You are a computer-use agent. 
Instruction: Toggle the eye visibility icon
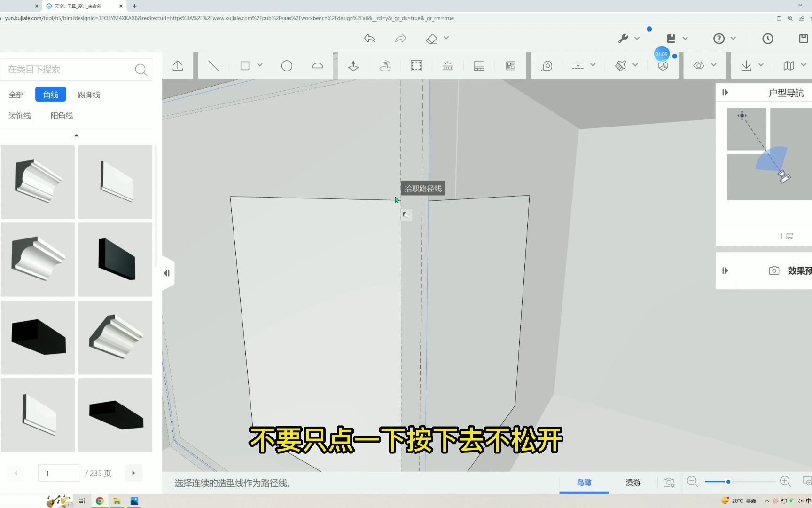(699, 66)
